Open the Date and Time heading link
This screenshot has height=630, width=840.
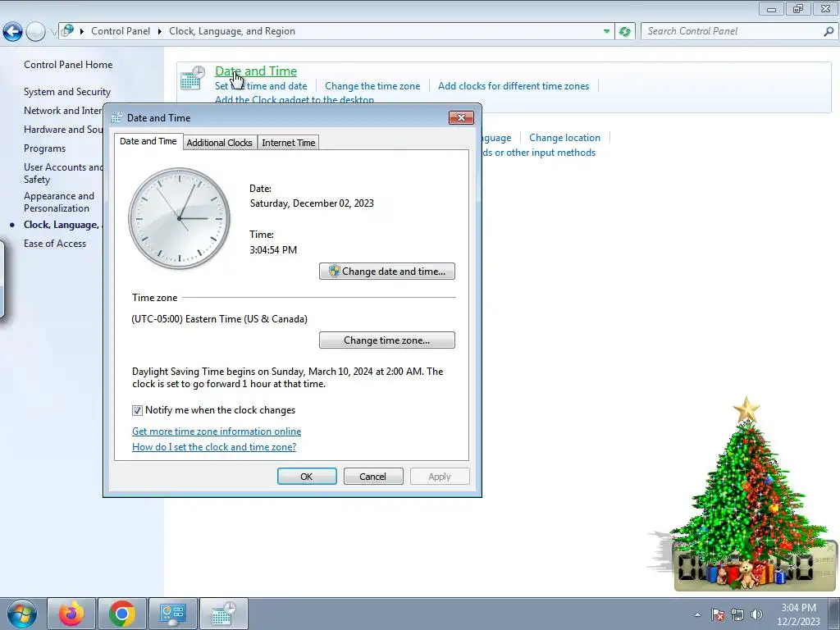click(x=256, y=71)
